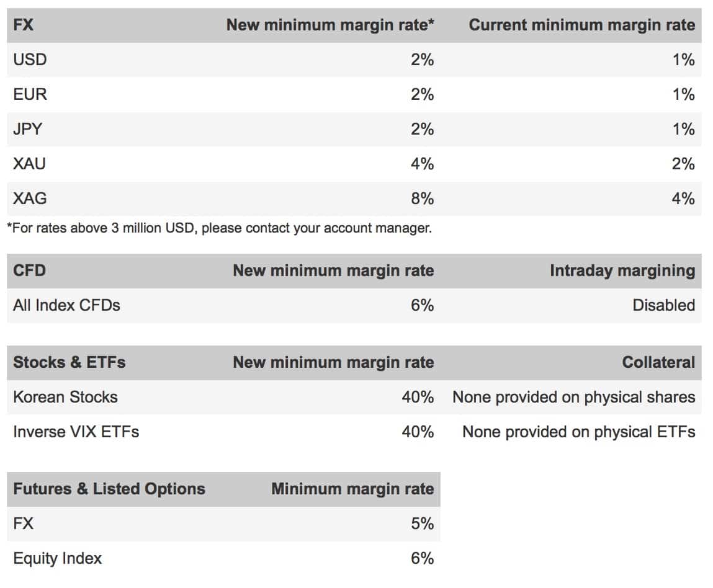Click the 8% new margin rate for XAG
The image size is (713, 588).
tap(422, 199)
